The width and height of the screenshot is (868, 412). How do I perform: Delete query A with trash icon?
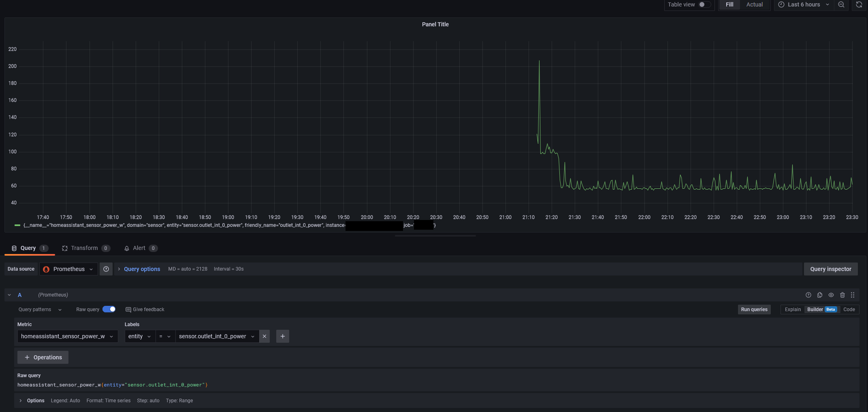842,295
